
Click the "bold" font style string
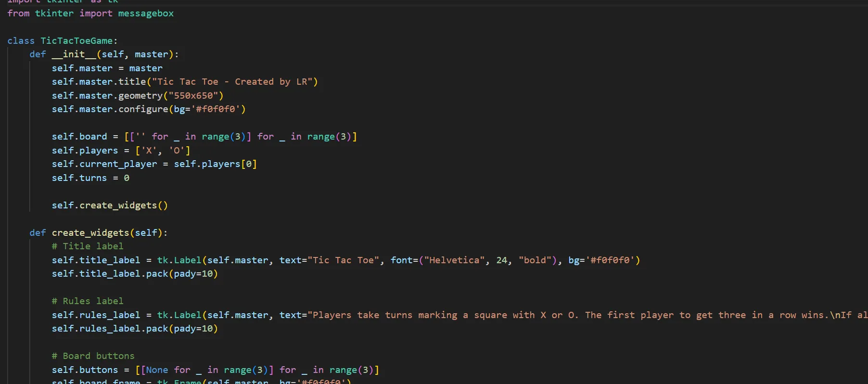tap(535, 260)
